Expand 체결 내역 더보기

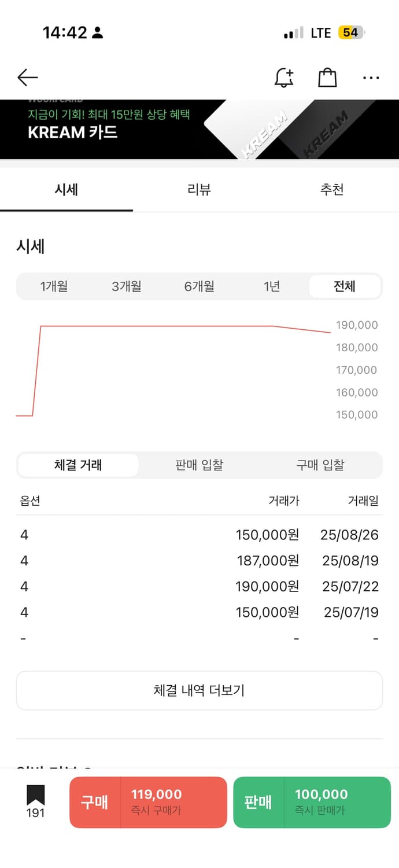(199, 690)
